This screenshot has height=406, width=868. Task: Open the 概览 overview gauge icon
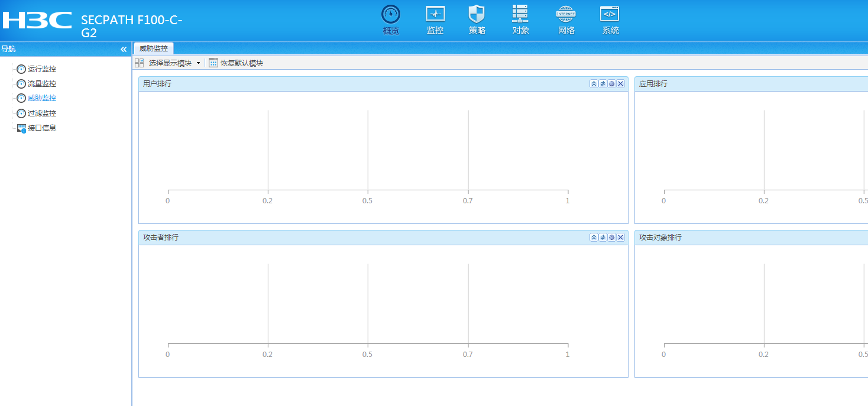(x=391, y=15)
